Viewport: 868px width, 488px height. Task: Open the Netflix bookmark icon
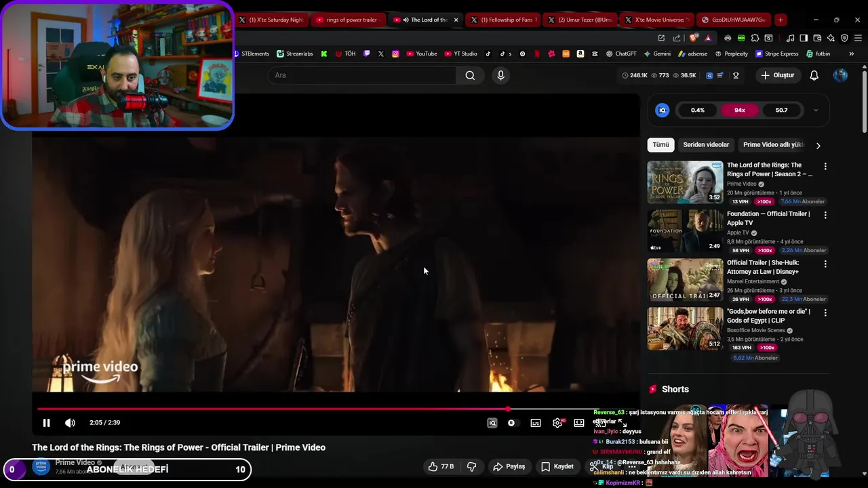537,54
